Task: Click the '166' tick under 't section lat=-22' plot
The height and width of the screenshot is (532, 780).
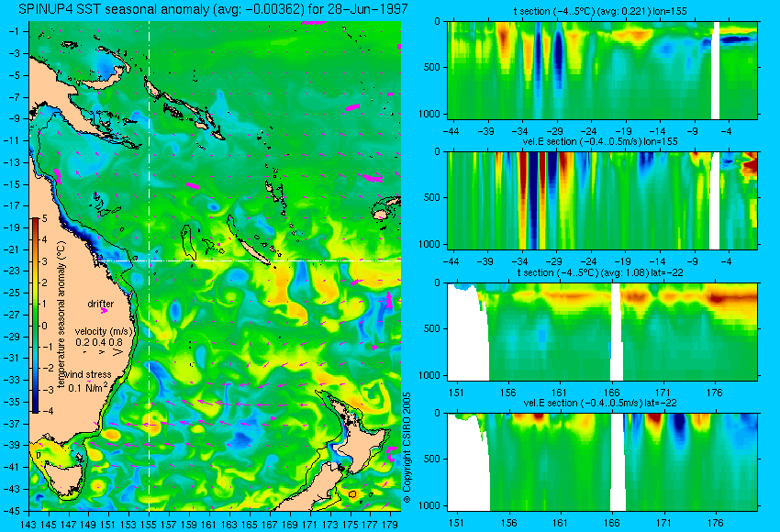Action: tap(611, 393)
